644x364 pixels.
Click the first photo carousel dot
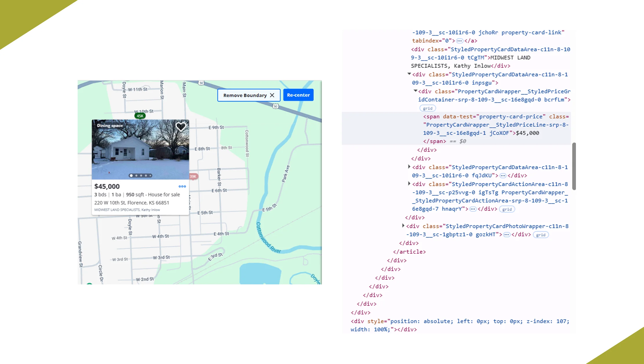[131, 175]
